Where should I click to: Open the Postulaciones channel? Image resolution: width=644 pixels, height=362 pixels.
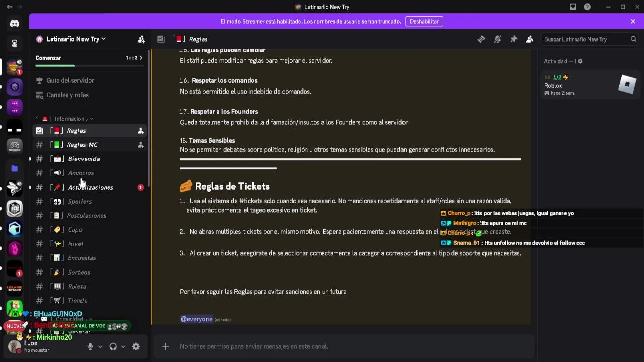(x=90, y=215)
